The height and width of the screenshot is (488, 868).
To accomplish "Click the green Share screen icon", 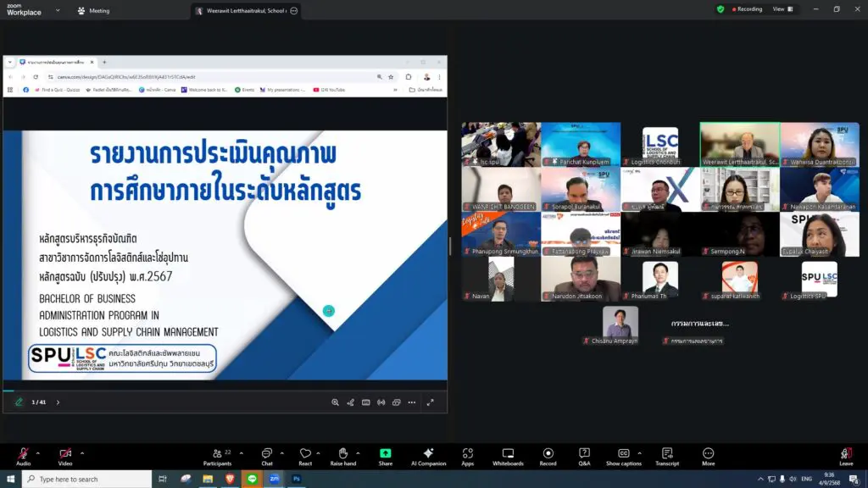I will 386,454.
